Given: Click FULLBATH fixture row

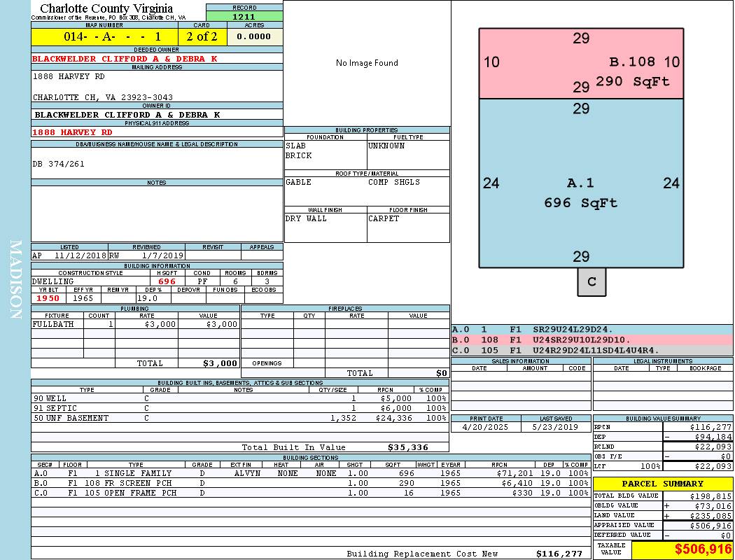Looking at the screenshot, I should (136, 324).
